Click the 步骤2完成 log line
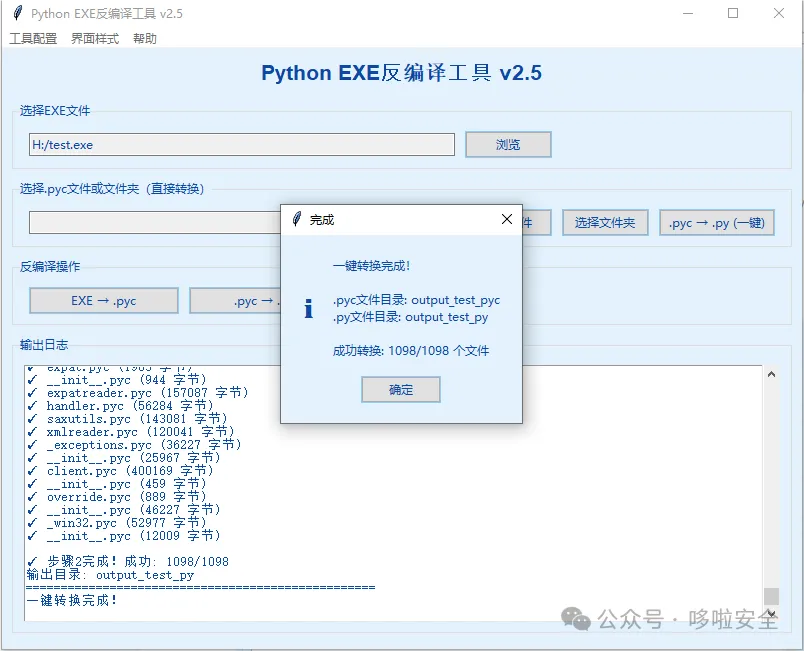The width and height of the screenshot is (804, 651). (128, 562)
